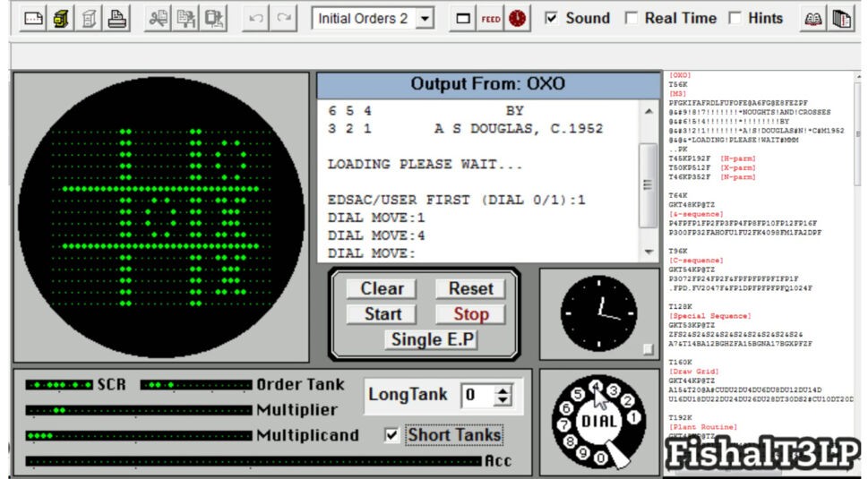Click the '[X-parm]' comment in code
The height and width of the screenshot is (479, 868).
(738, 167)
